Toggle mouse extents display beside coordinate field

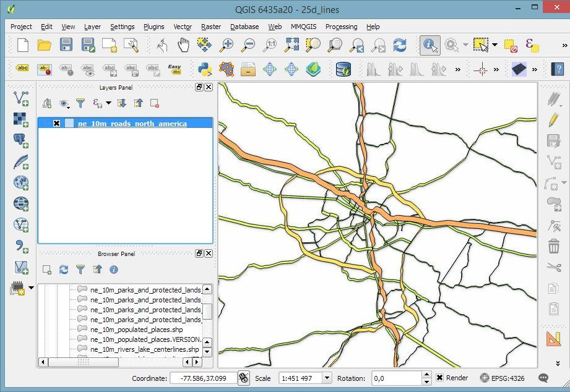click(244, 378)
